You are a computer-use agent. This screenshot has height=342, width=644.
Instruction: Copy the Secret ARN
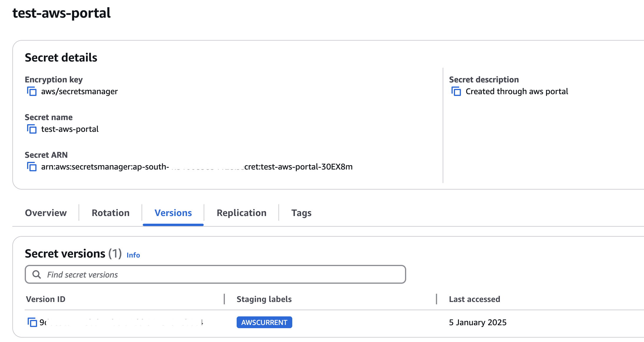tap(32, 167)
